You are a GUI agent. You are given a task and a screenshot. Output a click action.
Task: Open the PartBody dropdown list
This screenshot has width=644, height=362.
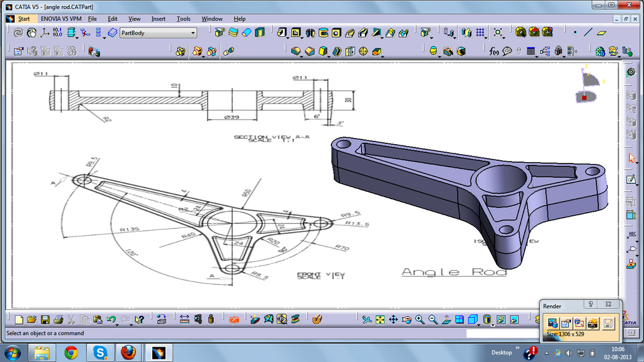coord(193,32)
